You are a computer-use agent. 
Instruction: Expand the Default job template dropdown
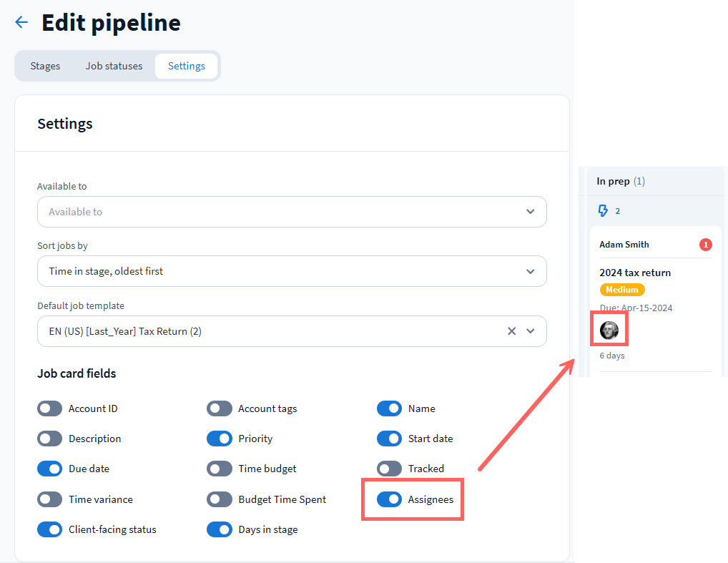pyautogui.click(x=530, y=331)
